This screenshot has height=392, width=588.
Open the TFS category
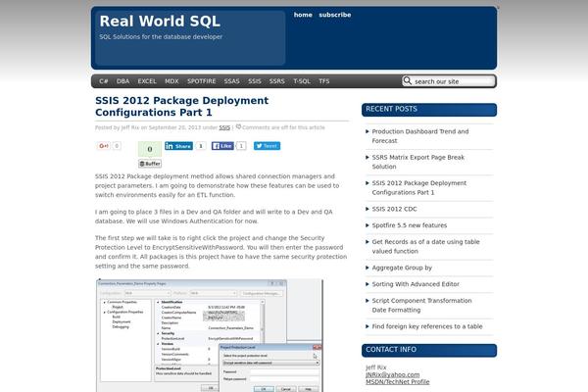click(324, 81)
